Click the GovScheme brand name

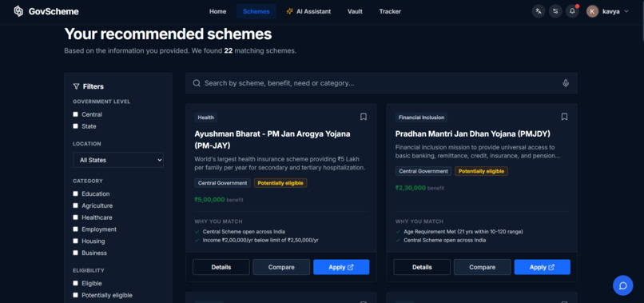click(54, 11)
